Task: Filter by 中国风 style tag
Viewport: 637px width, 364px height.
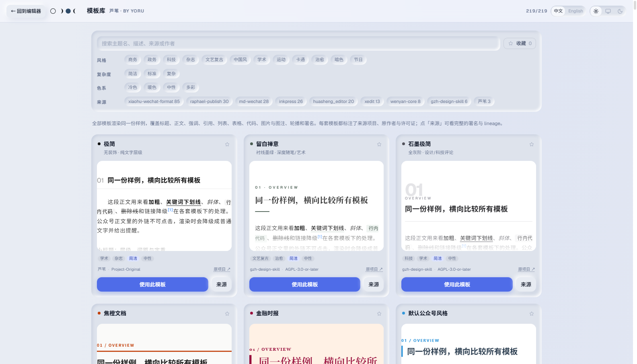Action: coord(240,60)
